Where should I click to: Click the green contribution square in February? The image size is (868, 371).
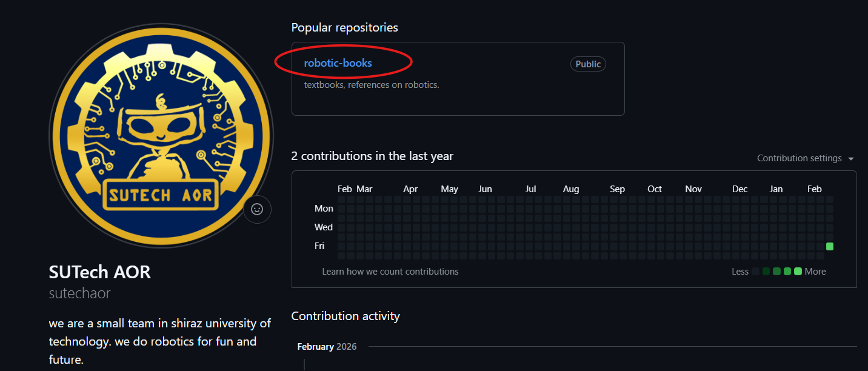pos(829,246)
